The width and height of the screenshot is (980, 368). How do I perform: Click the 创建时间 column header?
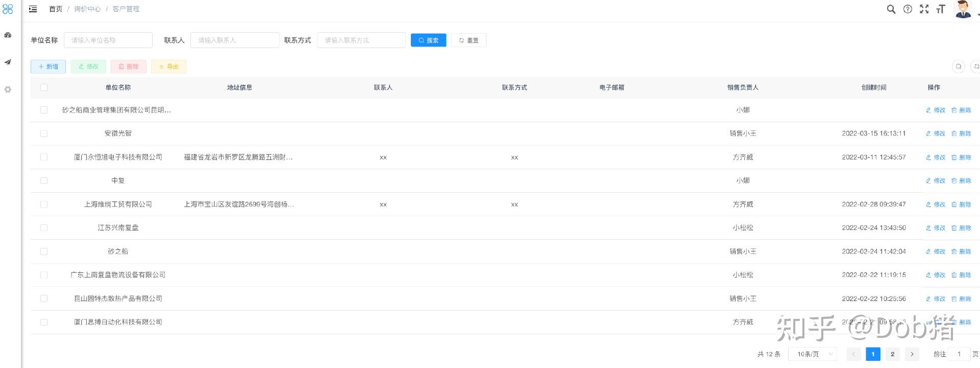point(874,87)
